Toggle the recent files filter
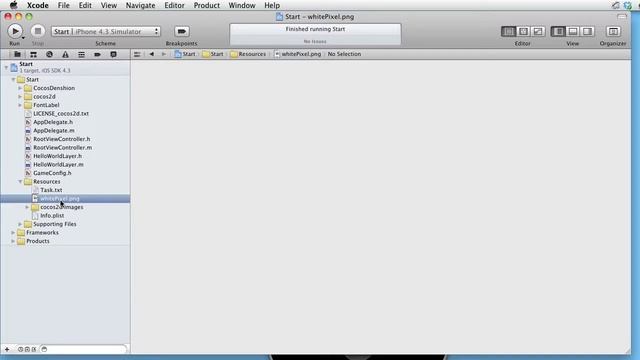Viewport: 640px width, 360px height. 20,349
